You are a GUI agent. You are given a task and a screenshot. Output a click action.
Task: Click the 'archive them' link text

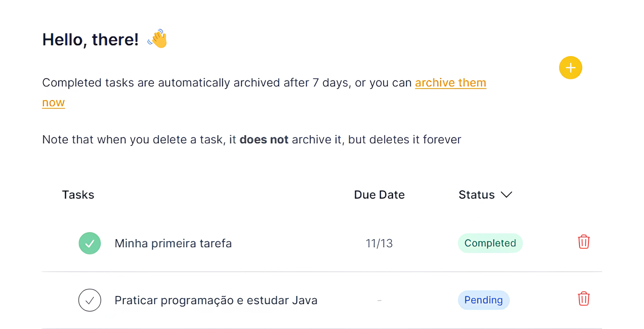point(450,83)
